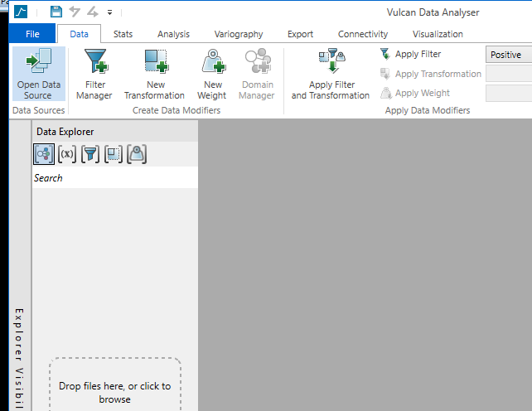Click Open Data Source button
The image size is (532, 411).
(39, 74)
